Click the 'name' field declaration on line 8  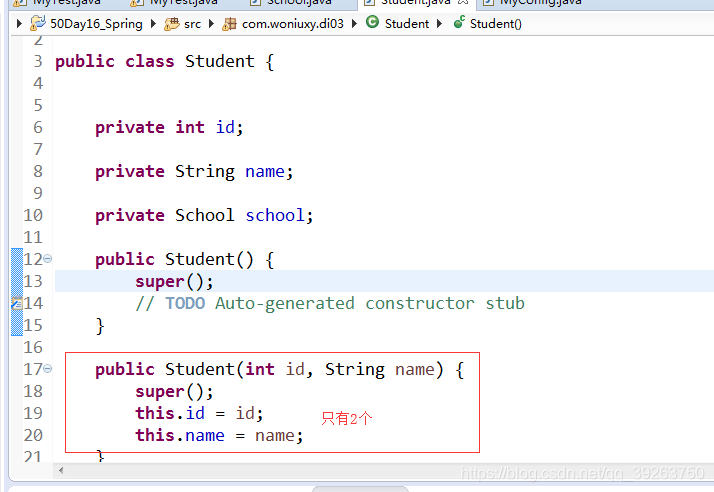pyautogui.click(x=265, y=172)
